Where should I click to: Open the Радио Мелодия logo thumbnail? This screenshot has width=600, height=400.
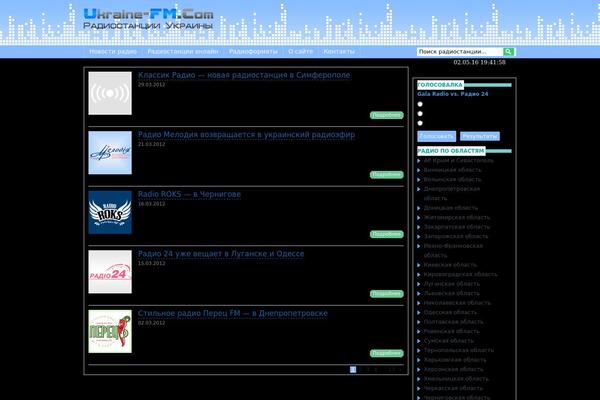tap(110, 153)
